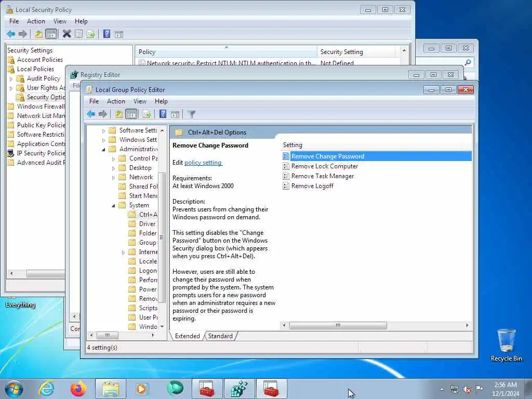The width and height of the screenshot is (532, 399).
Task: Open View menu in Group Policy Editor
Action: point(140,101)
